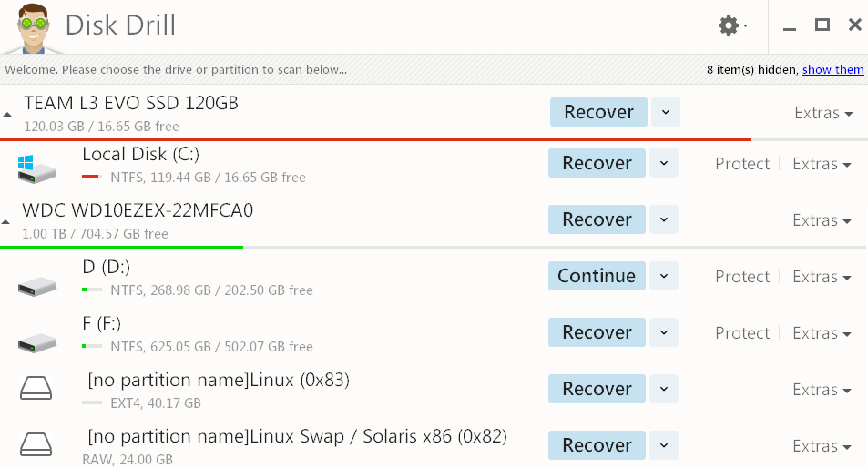Collapse the WDC WD10EZEX drive group

[x=8, y=222]
